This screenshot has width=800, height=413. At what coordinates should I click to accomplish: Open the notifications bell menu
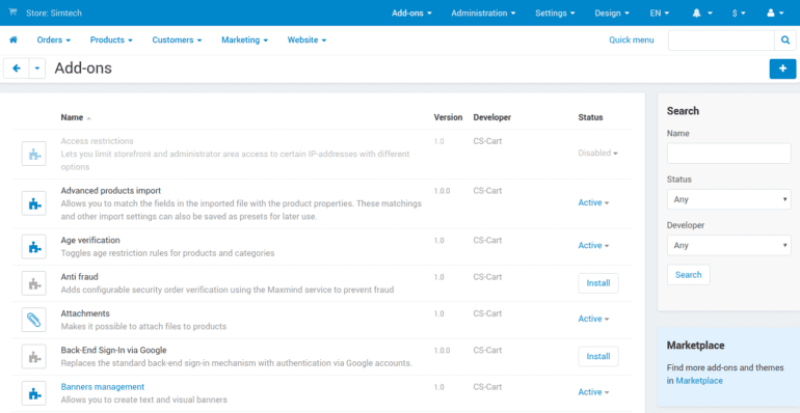[700, 13]
